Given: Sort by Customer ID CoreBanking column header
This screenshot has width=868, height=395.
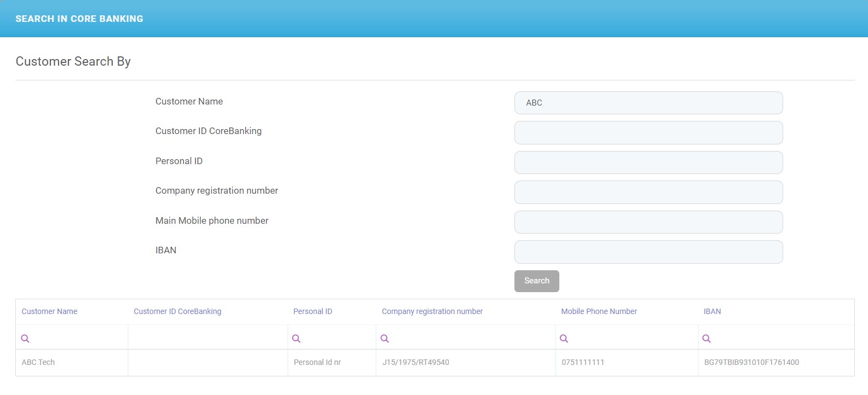Looking at the screenshot, I should (x=177, y=311).
